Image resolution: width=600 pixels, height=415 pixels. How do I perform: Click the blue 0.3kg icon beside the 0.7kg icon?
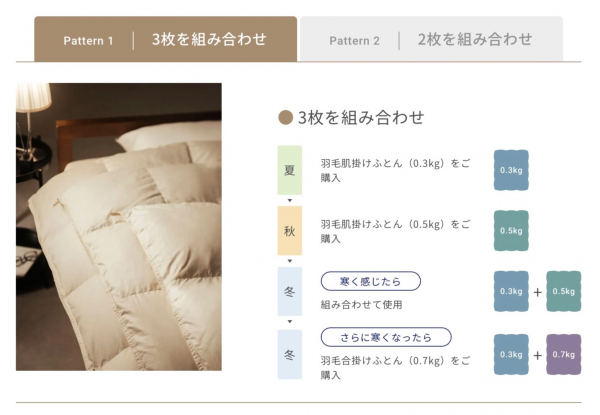click(511, 355)
